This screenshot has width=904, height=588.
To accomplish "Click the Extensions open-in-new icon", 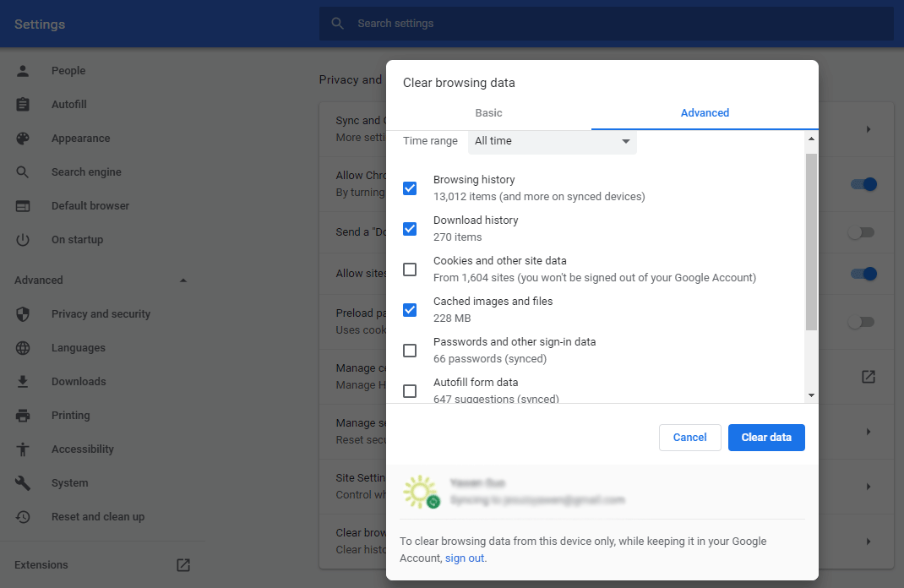I will 182,564.
